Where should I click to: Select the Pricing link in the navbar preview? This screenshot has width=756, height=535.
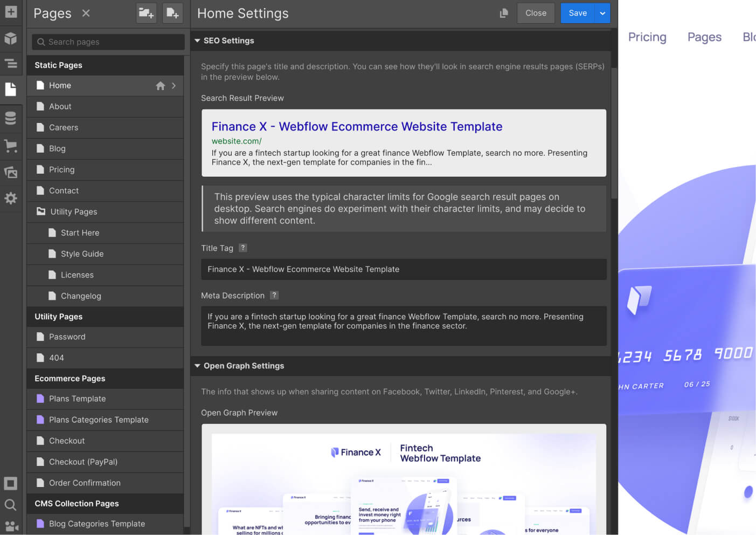(x=647, y=37)
